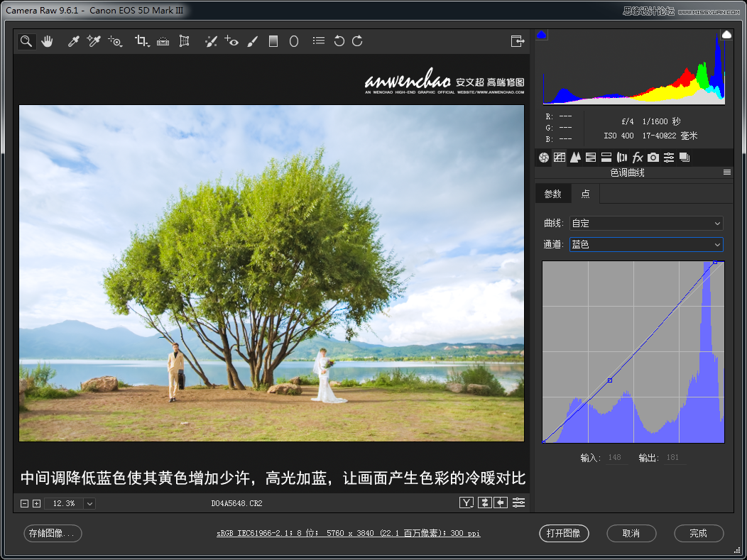Switch to the 参数 curve tab

(553, 194)
